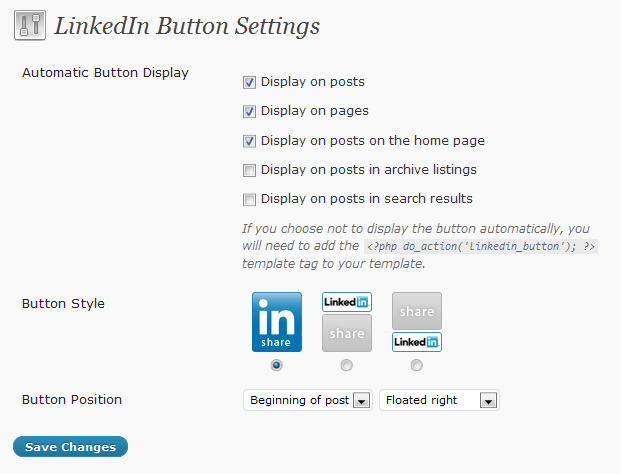Click the php do_action template tag code
Viewport: 621px width, 474px height.
pyautogui.click(x=481, y=246)
